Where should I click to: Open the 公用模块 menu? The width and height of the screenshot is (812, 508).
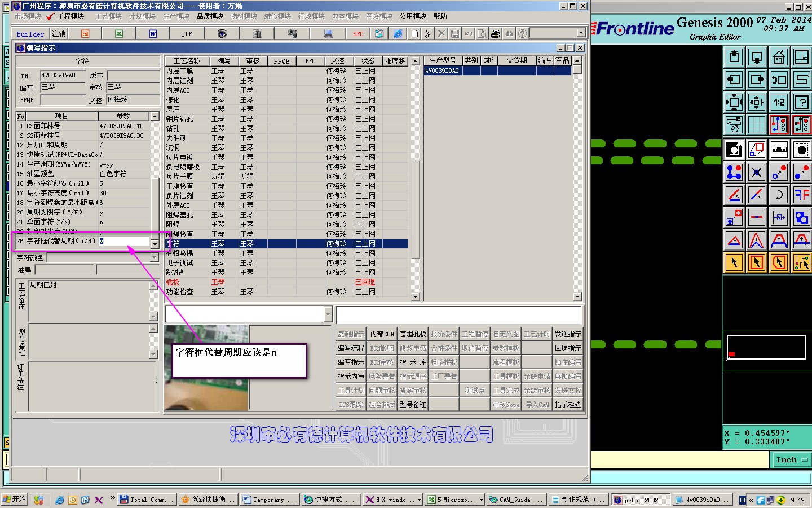[x=413, y=16]
